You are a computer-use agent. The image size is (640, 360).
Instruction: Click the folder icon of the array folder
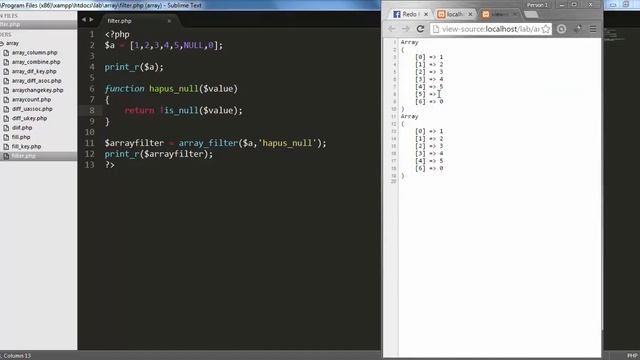coord(2,43)
